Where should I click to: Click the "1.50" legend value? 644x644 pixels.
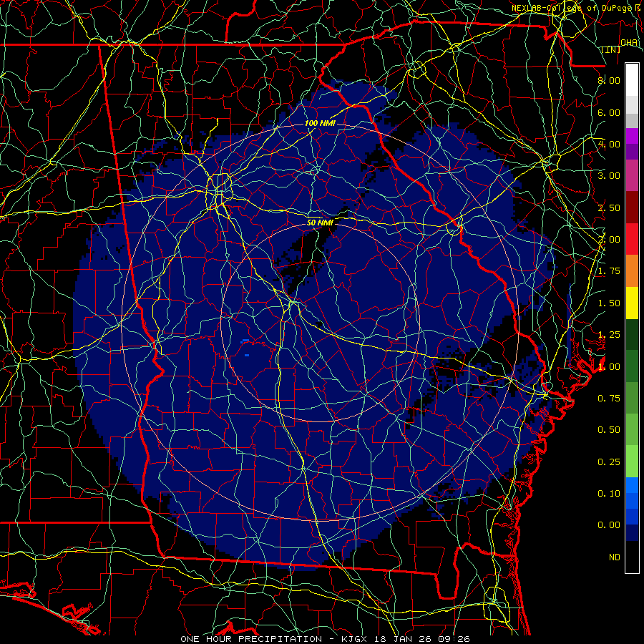click(609, 303)
